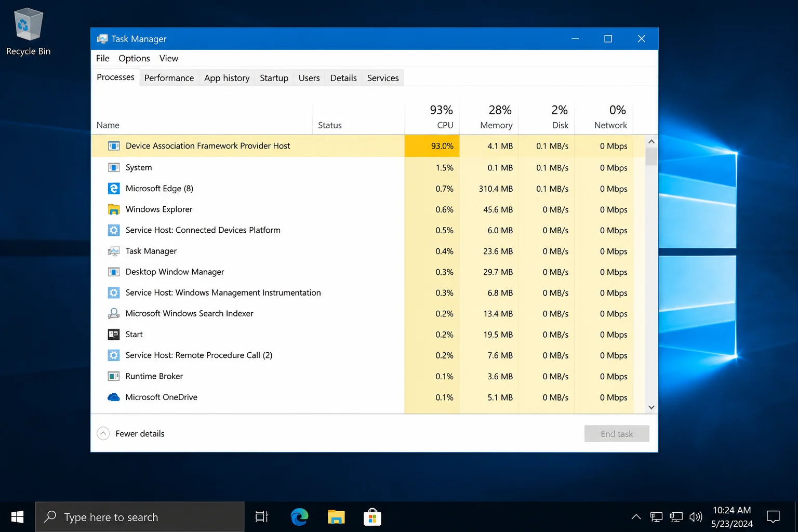Click the Windows Explorer folder icon
The image size is (798, 532).
pyautogui.click(x=114, y=209)
